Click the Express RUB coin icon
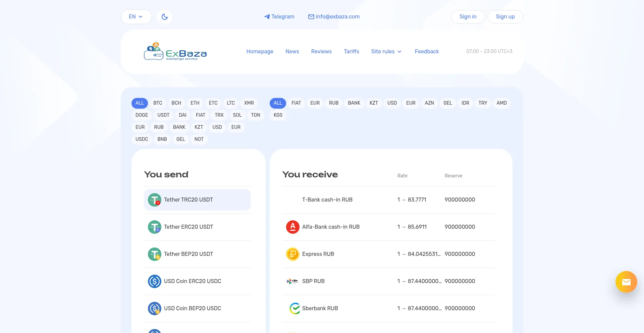 [x=293, y=254]
